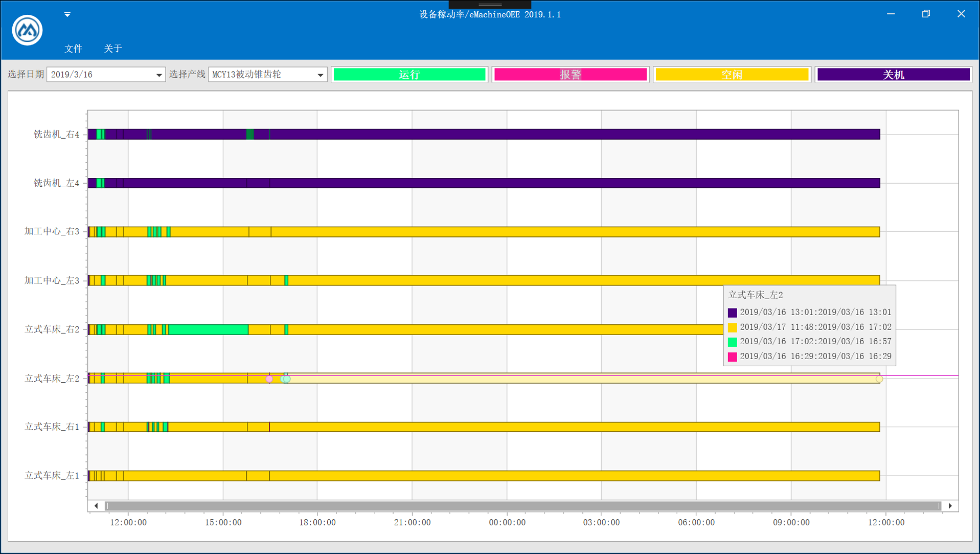Screen dimensions: 980x554
Task: Click the eMachineOEE round logo icon
Action: point(27,30)
